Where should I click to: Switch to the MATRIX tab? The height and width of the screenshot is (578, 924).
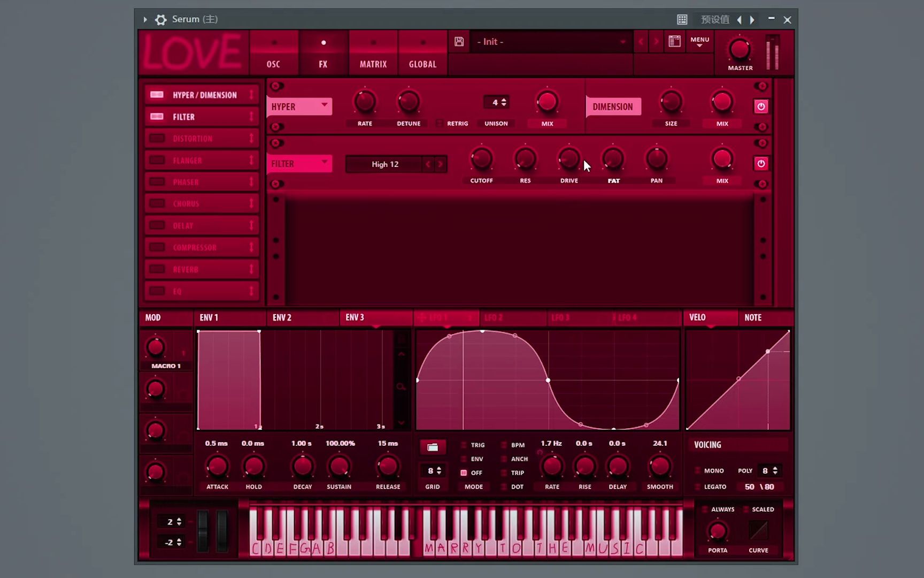pyautogui.click(x=373, y=52)
